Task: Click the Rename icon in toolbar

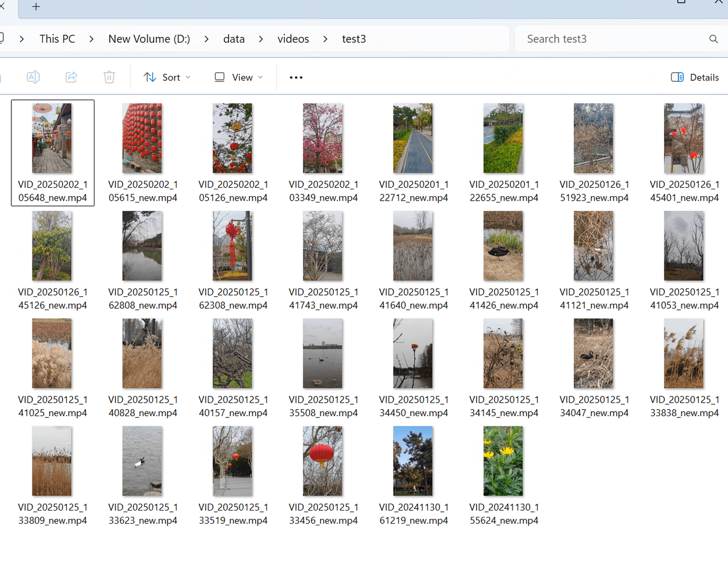Action: tap(33, 77)
